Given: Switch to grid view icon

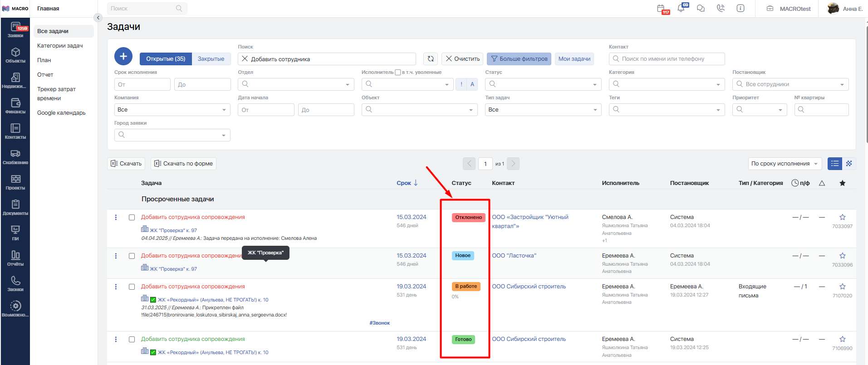Looking at the screenshot, I should click(x=849, y=164).
